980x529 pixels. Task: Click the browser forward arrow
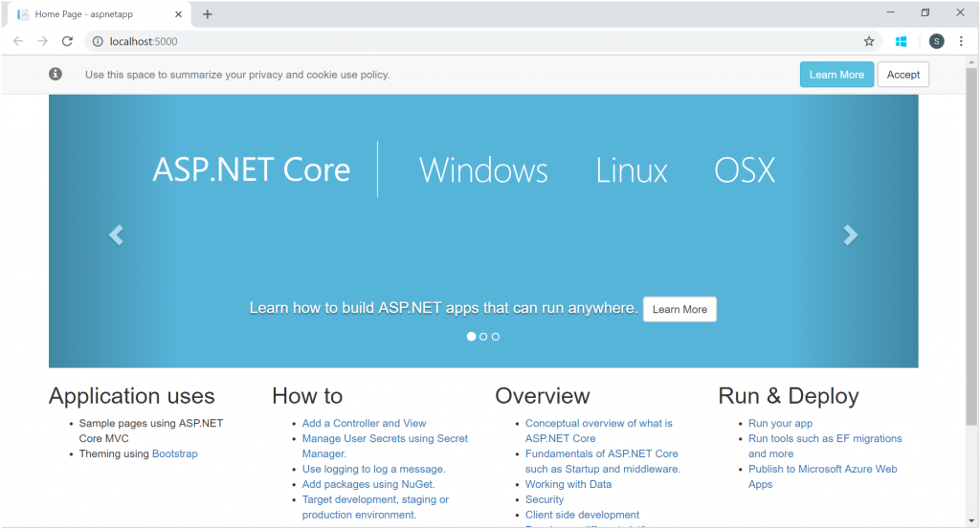[42, 41]
